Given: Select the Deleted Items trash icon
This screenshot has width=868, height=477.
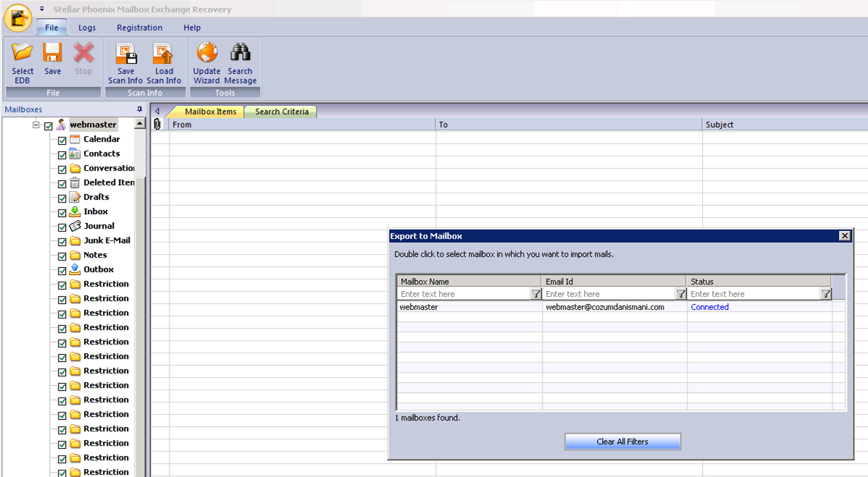Looking at the screenshot, I should click(75, 182).
